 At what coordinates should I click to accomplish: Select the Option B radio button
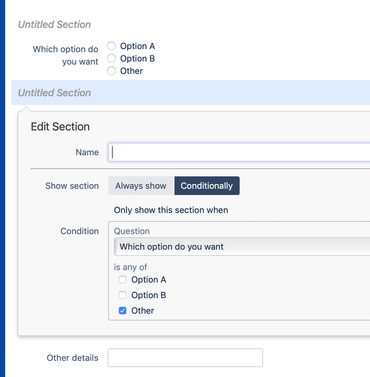pyautogui.click(x=111, y=58)
